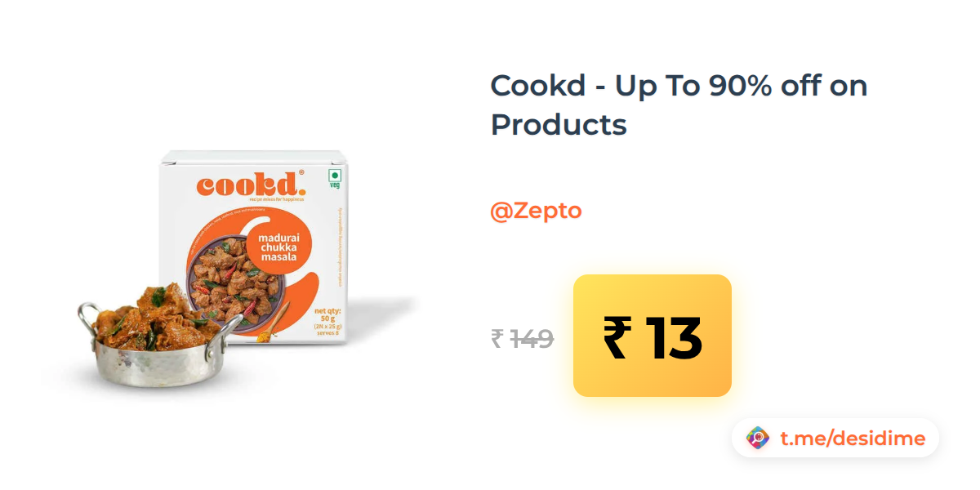Click the crossed-out ₹ 149 price
Viewport: 980px width, 490px height.
tap(522, 338)
